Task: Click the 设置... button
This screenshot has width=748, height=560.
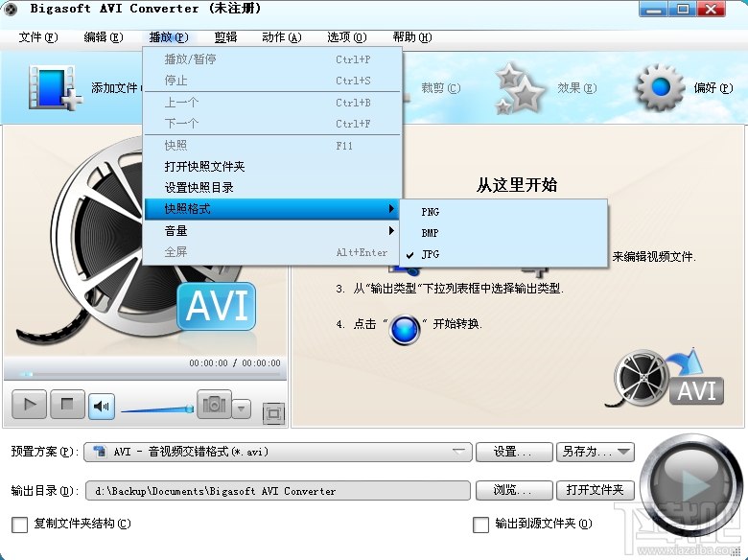Action: [x=514, y=452]
